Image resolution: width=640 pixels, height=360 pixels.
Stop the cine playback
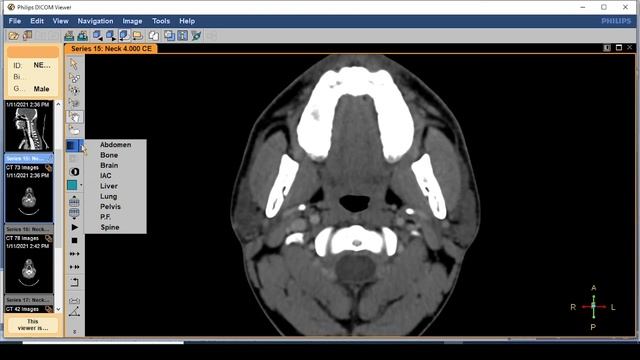[x=74, y=240]
